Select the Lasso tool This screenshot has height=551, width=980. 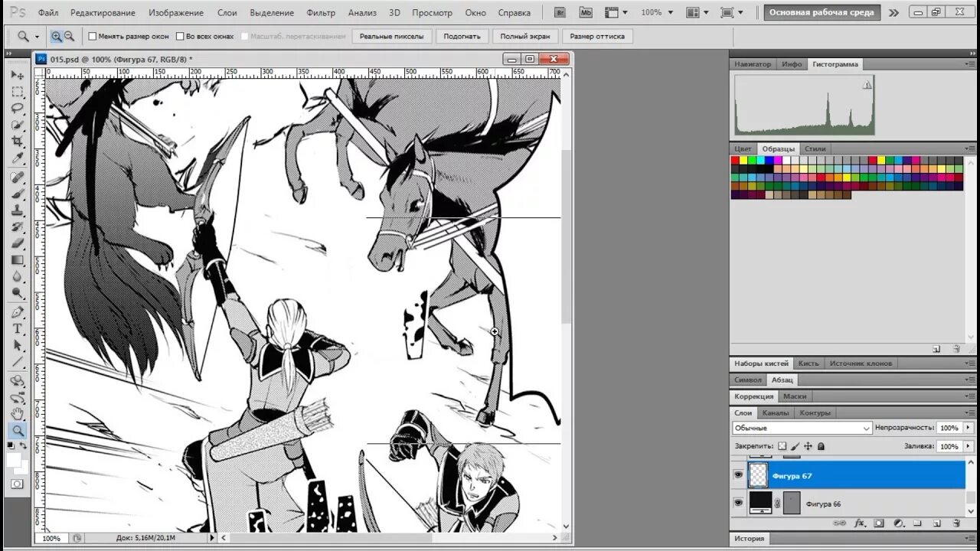point(18,109)
